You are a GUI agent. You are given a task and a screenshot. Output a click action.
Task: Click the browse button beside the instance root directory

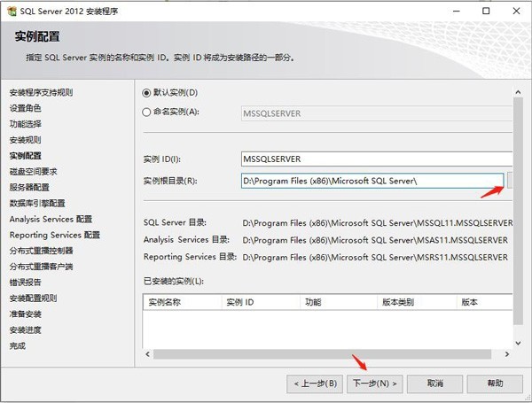coord(510,180)
